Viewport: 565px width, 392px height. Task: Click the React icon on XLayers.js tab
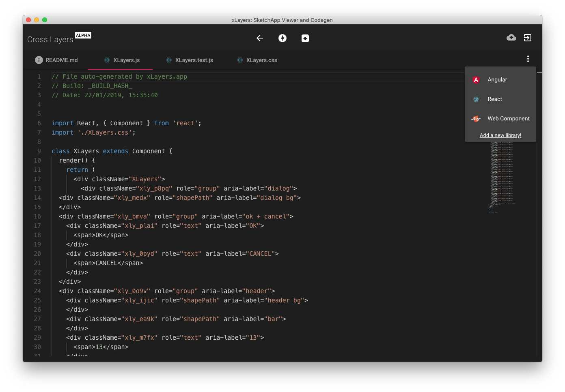(x=107, y=60)
